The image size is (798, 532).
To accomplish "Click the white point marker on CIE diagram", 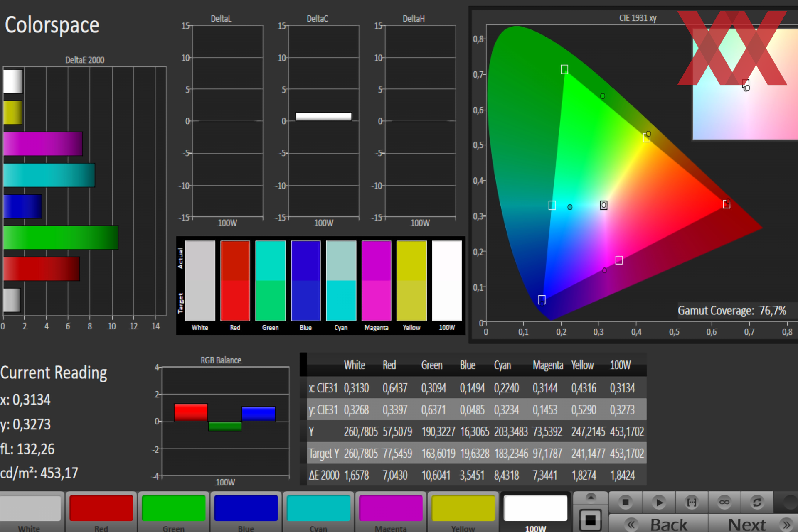I will pyautogui.click(x=604, y=205).
